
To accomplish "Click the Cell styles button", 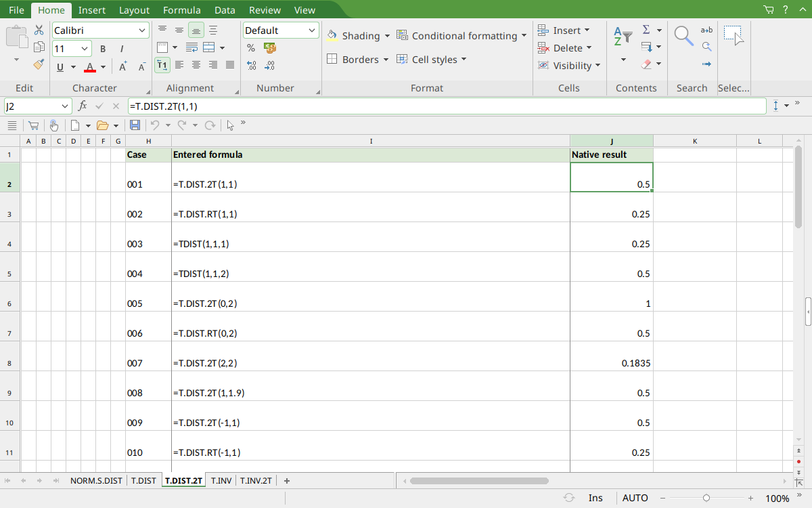I will pyautogui.click(x=432, y=60).
